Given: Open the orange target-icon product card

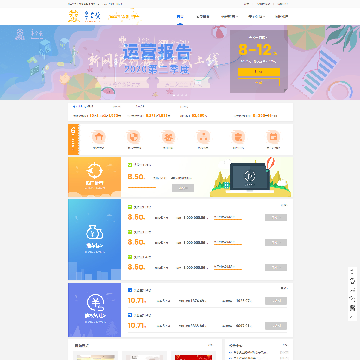Looking at the screenshot, I should click(94, 177).
